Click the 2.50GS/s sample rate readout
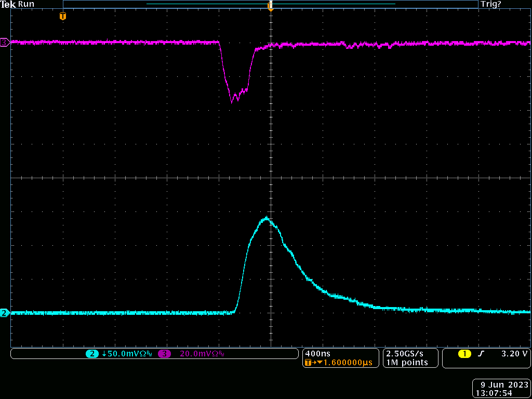 tap(405, 353)
